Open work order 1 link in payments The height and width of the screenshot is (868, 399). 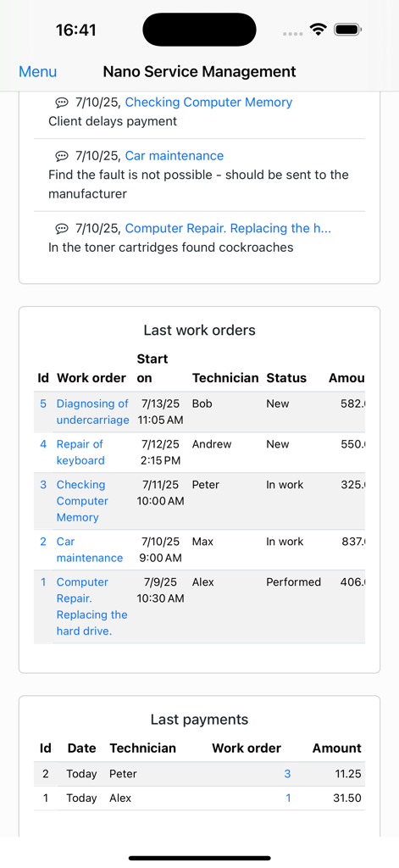click(288, 798)
